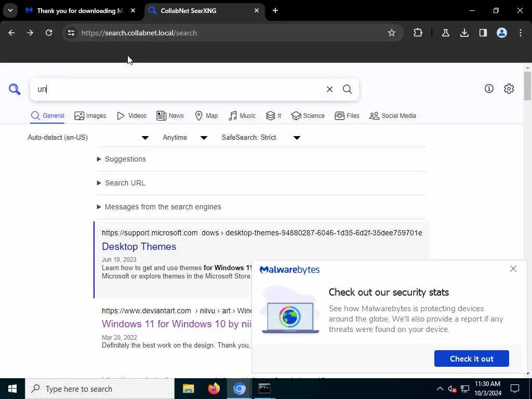Click the SearXNG magnifier logo
The height and width of the screenshot is (399, 532).
coord(15,89)
